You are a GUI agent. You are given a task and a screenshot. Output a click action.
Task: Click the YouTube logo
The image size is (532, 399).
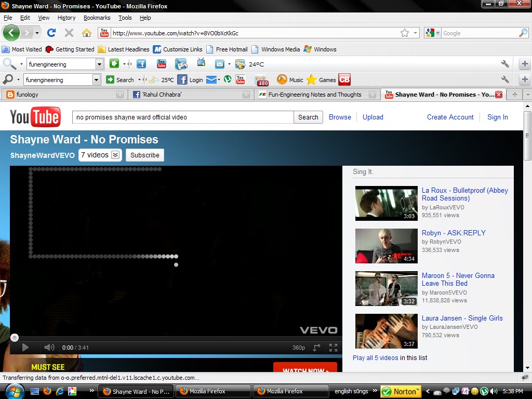35,117
